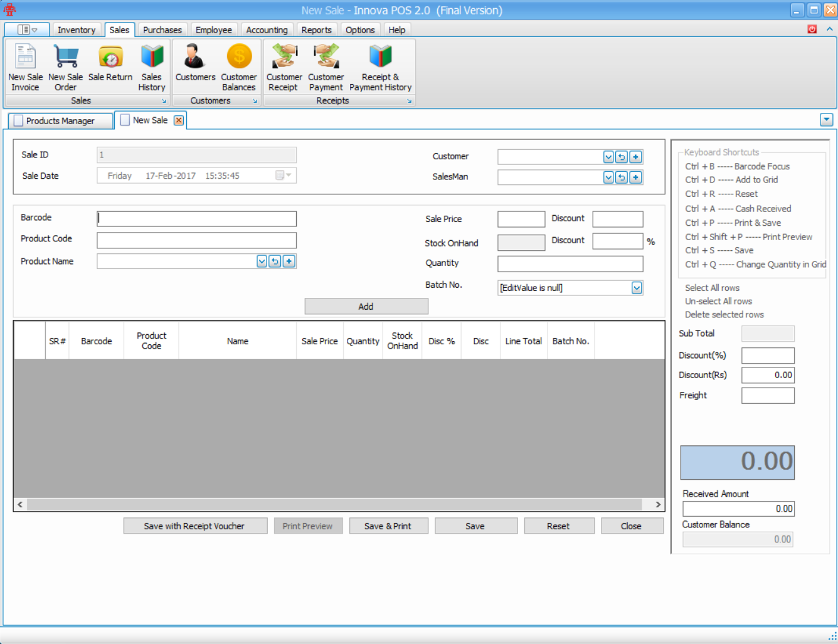The width and height of the screenshot is (838, 644).
Task: Open the Options ribbon tab
Action: point(360,30)
